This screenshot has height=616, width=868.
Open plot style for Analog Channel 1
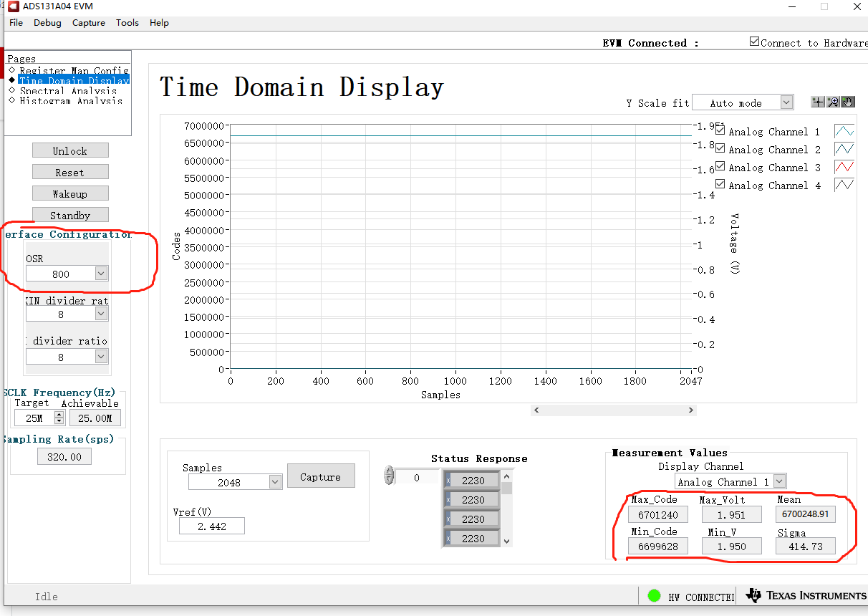[844, 132]
